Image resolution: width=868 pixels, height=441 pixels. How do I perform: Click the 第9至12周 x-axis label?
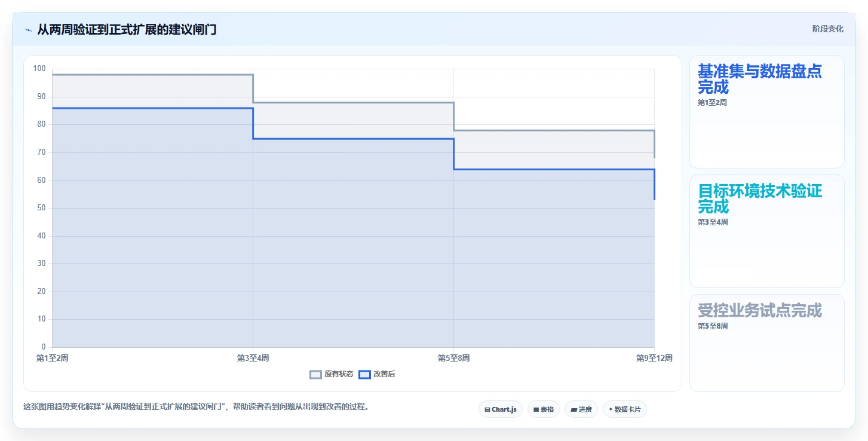coord(654,358)
